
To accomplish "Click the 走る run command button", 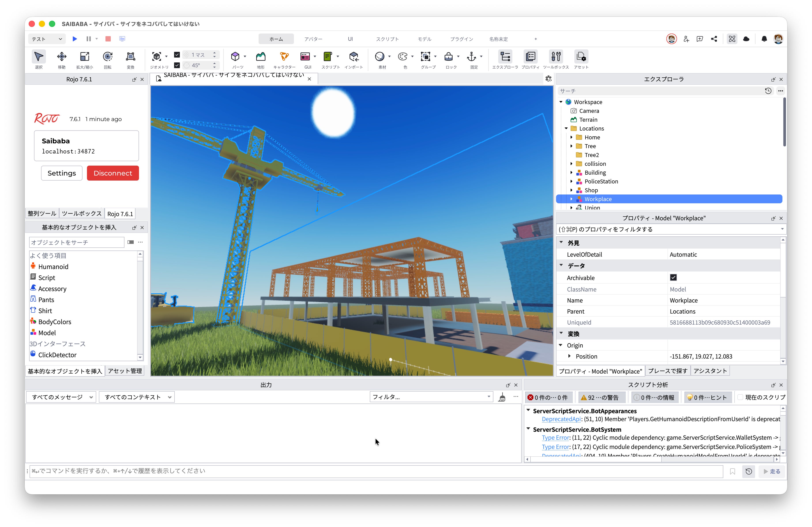I will (772, 471).
